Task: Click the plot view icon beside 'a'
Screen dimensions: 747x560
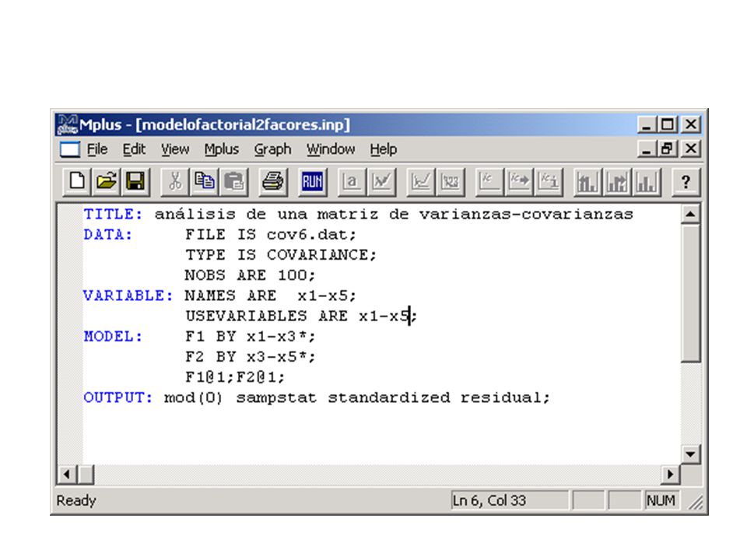Action: click(x=381, y=181)
